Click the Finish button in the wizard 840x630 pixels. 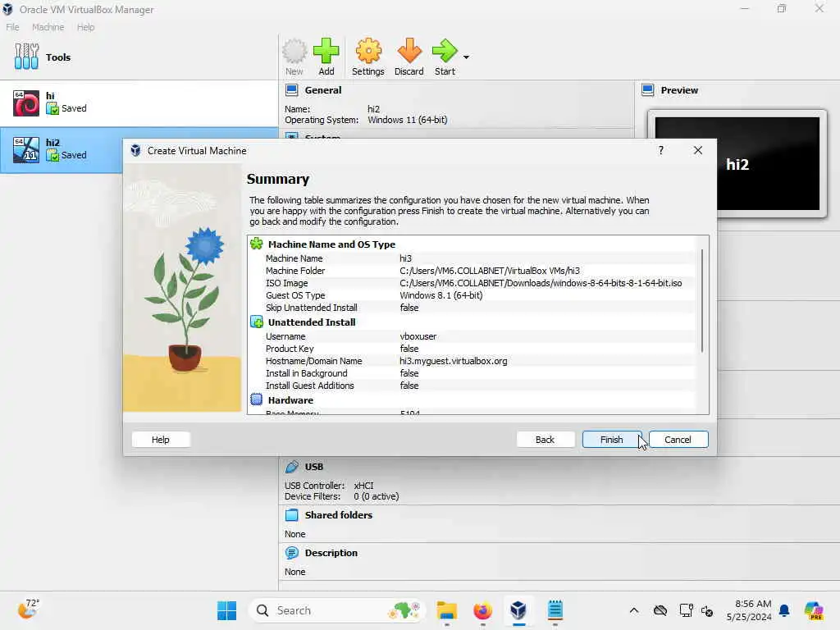(611, 440)
